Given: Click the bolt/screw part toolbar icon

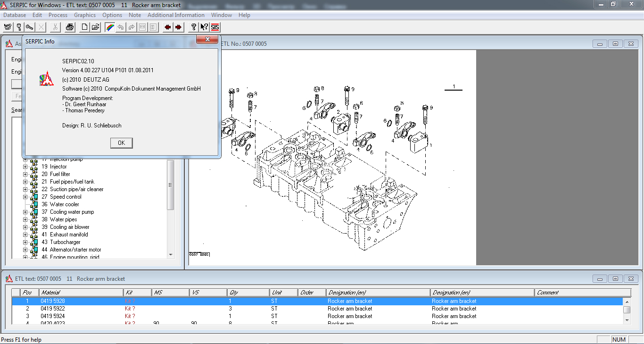Looking at the screenshot, I should click(30, 27).
